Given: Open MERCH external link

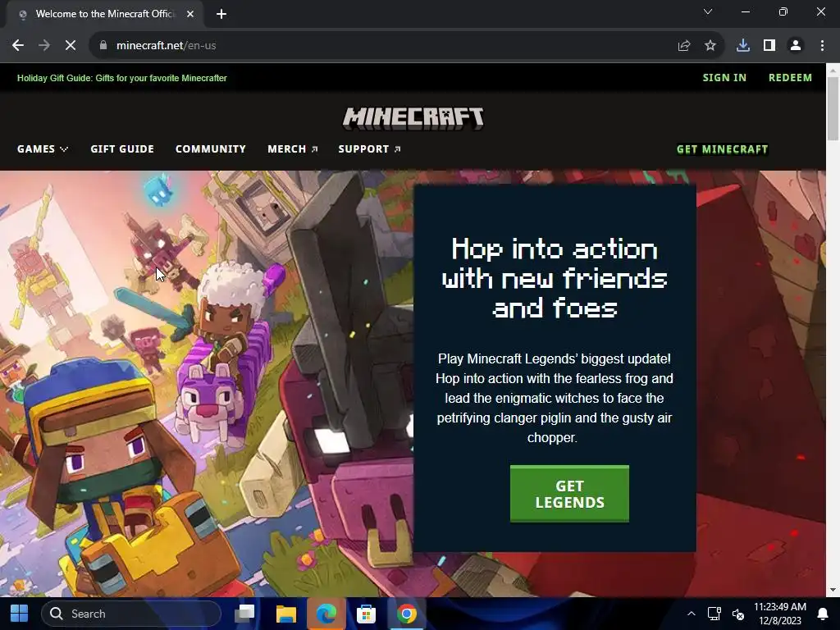Looking at the screenshot, I should click(293, 149).
